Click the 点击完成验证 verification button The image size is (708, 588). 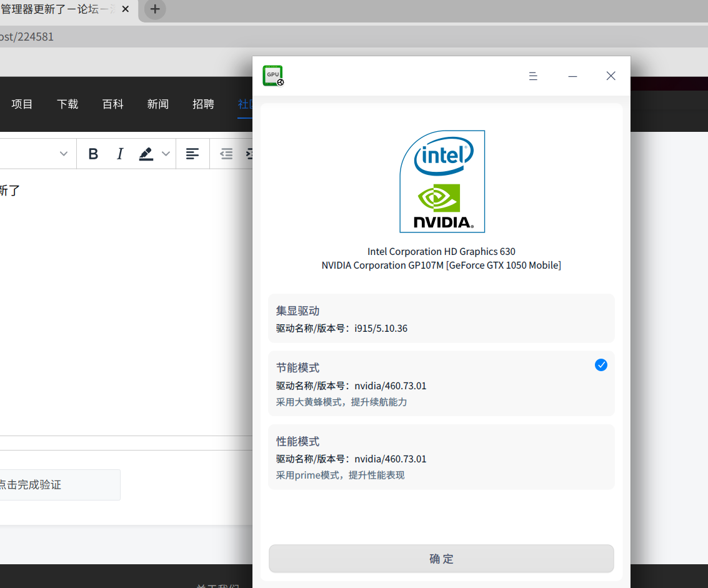(x=56, y=485)
